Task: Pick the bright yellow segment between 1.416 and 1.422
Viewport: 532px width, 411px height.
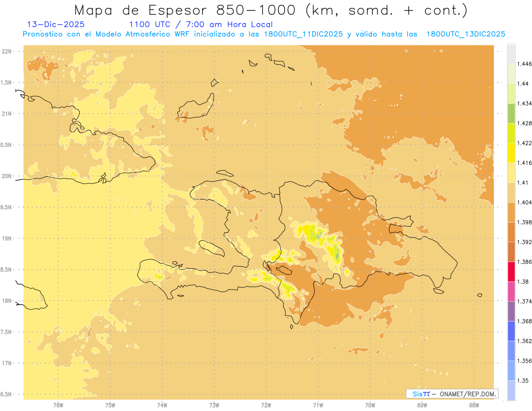Action: [511, 153]
